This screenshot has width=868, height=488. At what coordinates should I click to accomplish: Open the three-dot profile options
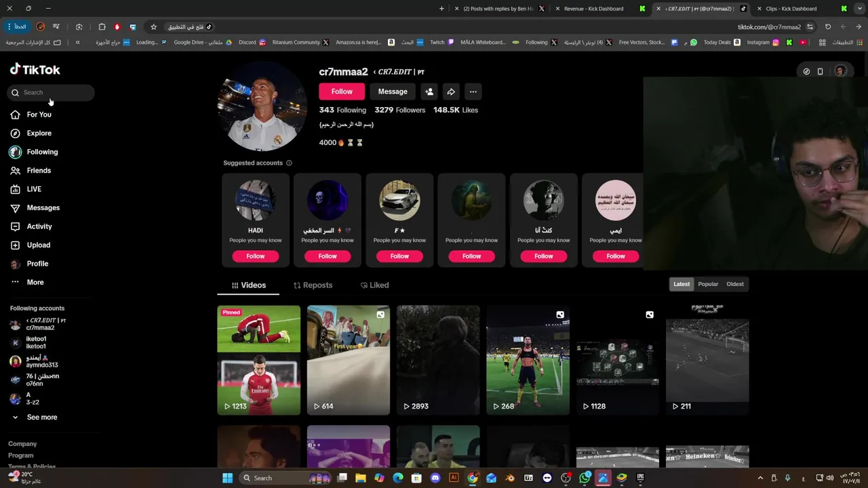click(473, 91)
